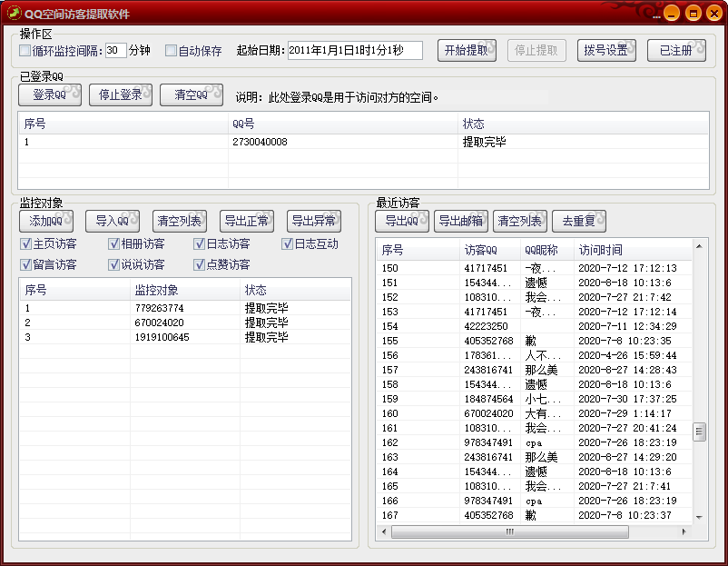The image size is (728, 566).
Task: Click 去重复 to remove duplicate visitors
Action: click(x=579, y=221)
